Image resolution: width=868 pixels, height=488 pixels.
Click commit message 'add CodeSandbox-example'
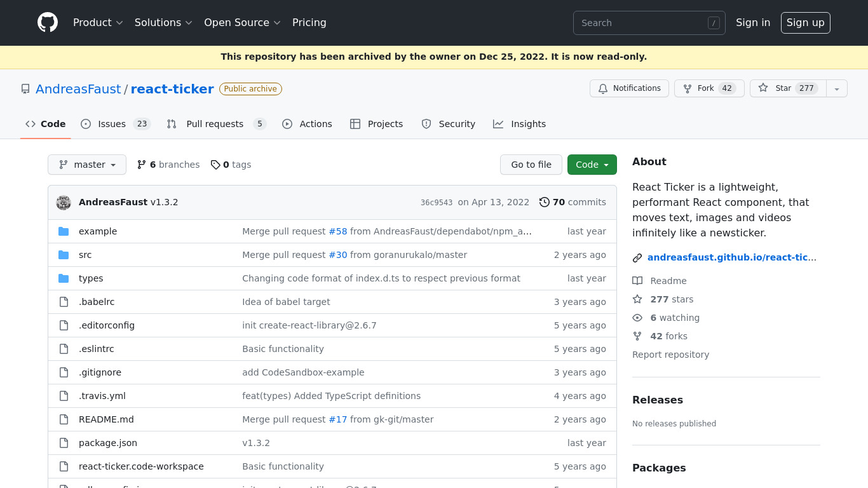pyautogui.click(x=303, y=372)
